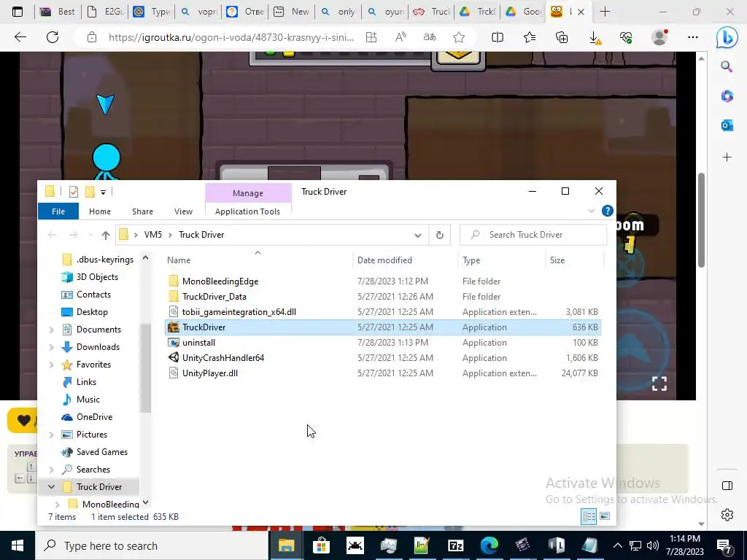
Task: Sort files by Date modified column
Action: [x=384, y=260]
